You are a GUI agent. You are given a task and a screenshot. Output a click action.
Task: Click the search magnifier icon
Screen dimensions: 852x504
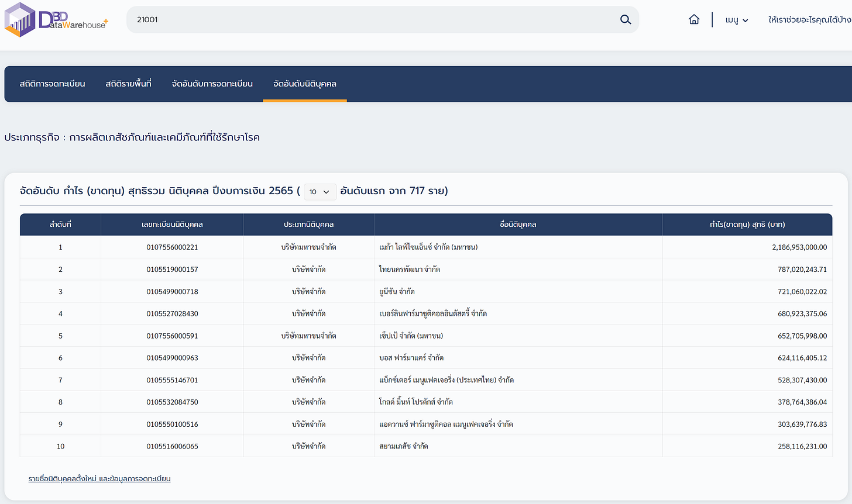tap(626, 19)
